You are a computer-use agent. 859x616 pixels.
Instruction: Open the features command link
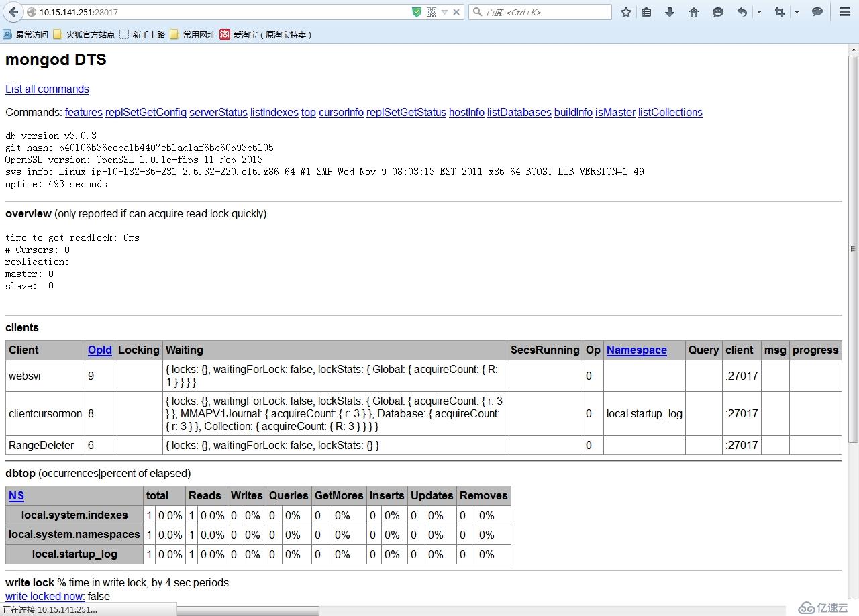click(84, 112)
